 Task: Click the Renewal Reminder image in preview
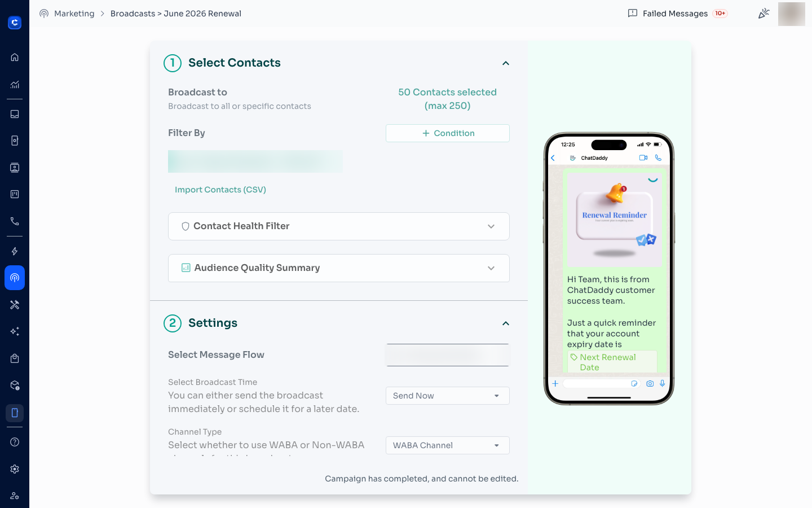click(x=614, y=220)
